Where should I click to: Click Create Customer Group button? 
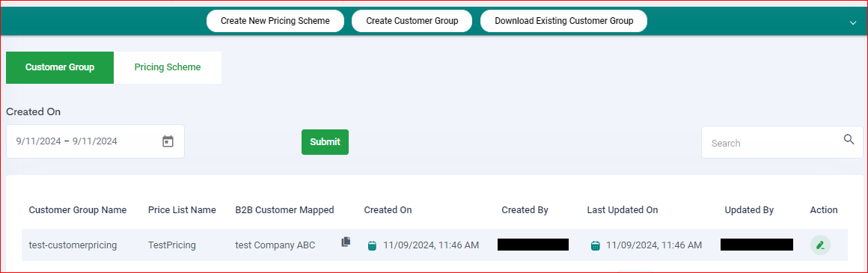[412, 21]
